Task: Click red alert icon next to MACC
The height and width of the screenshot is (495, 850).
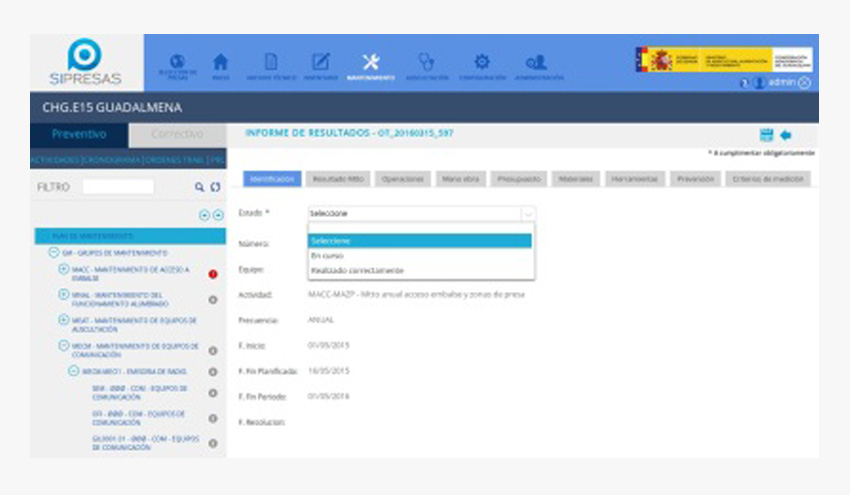Action: pos(212,274)
